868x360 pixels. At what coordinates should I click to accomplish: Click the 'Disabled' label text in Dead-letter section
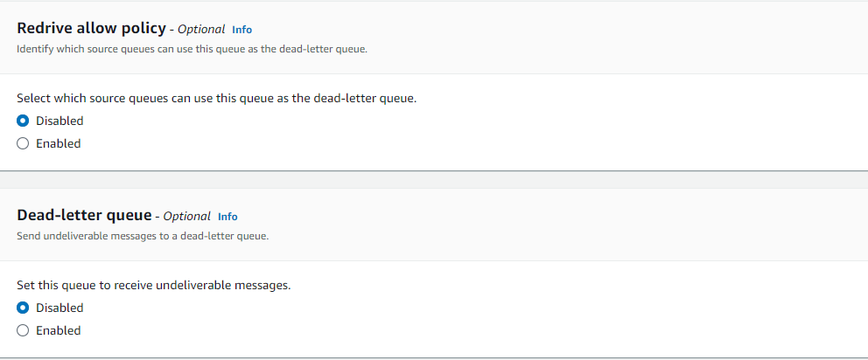[59, 308]
